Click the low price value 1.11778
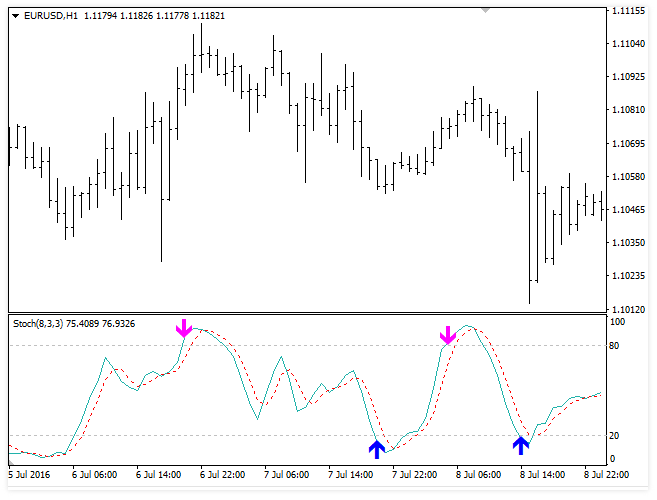Viewport: 657px width, 500px height. click(x=173, y=16)
